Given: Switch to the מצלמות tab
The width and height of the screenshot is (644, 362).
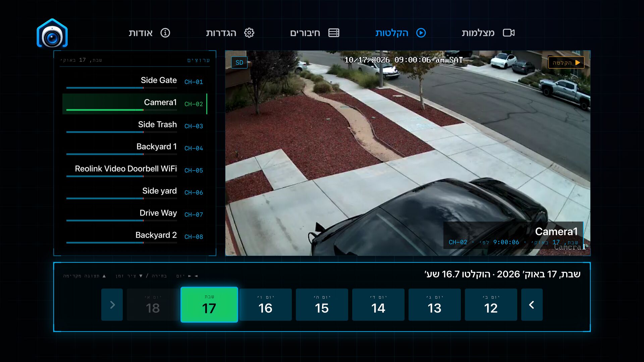Looking at the screenshot, I should (488, 33).
